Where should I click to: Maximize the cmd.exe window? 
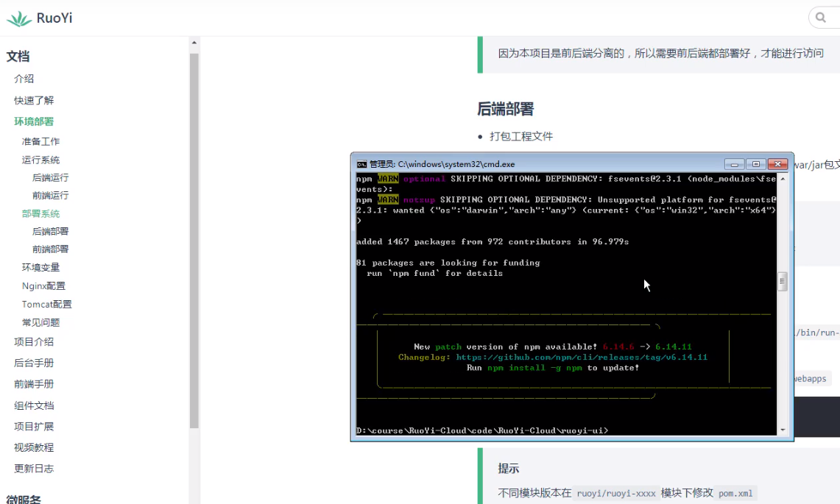coord(756,164)
